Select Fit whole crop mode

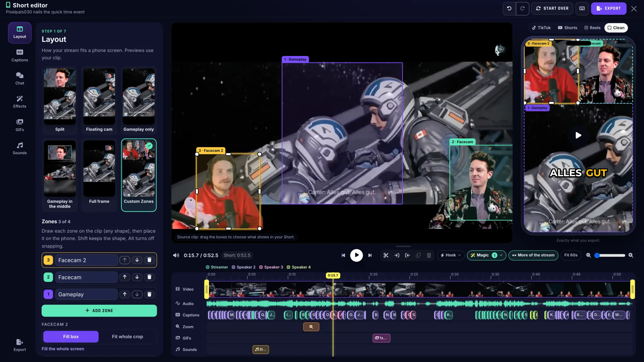[128, 337]
